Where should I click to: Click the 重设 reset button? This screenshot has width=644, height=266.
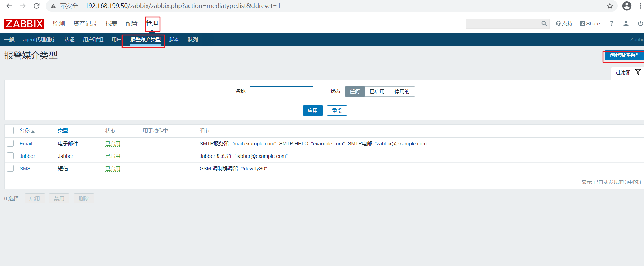point(337,111)
